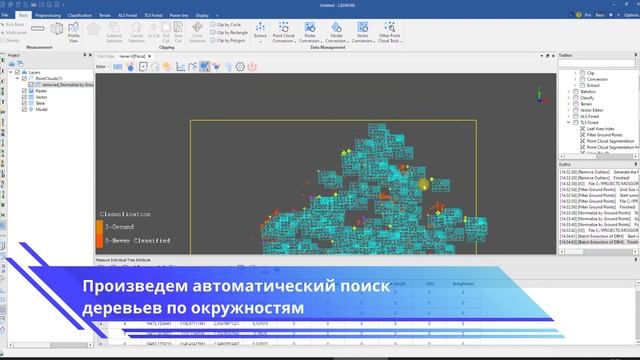The height and width of the screenshot is (360, 640).
Task: Click the 3D box measurement icon
Action: (x=57, y=29)
